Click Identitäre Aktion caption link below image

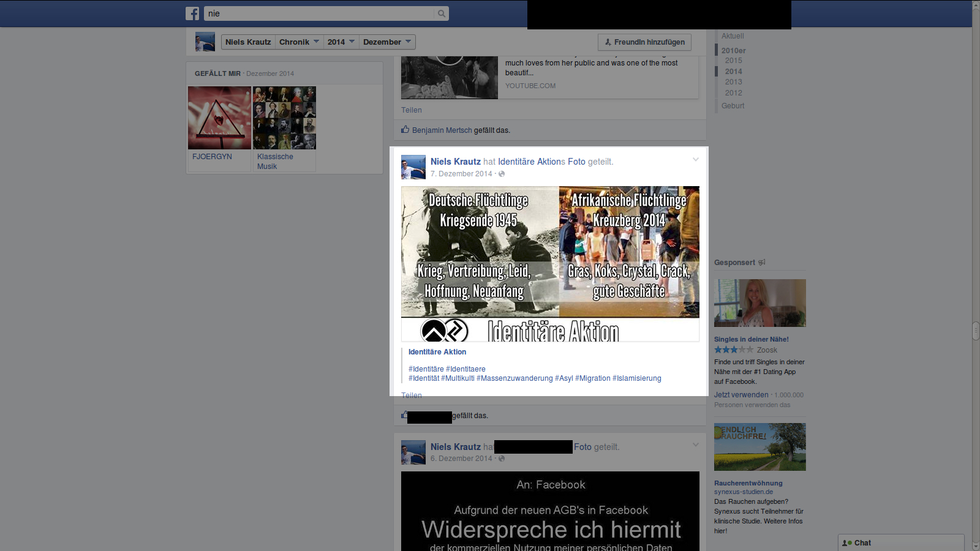coord(437,352)
